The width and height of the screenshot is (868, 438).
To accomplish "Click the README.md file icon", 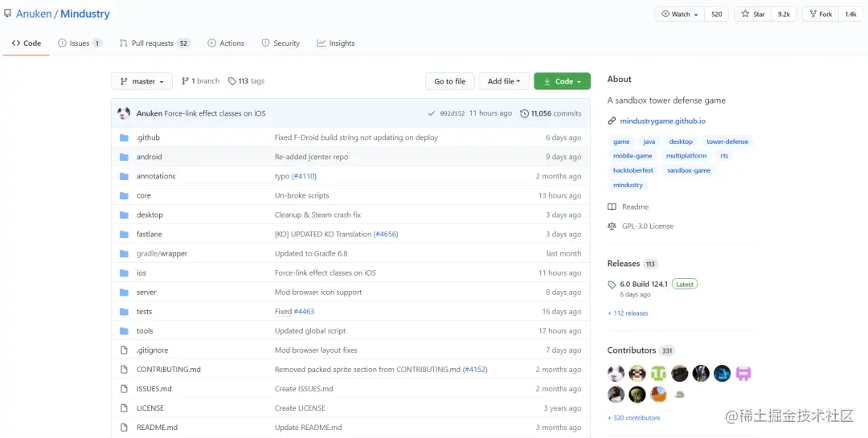I will pos(124,428).
